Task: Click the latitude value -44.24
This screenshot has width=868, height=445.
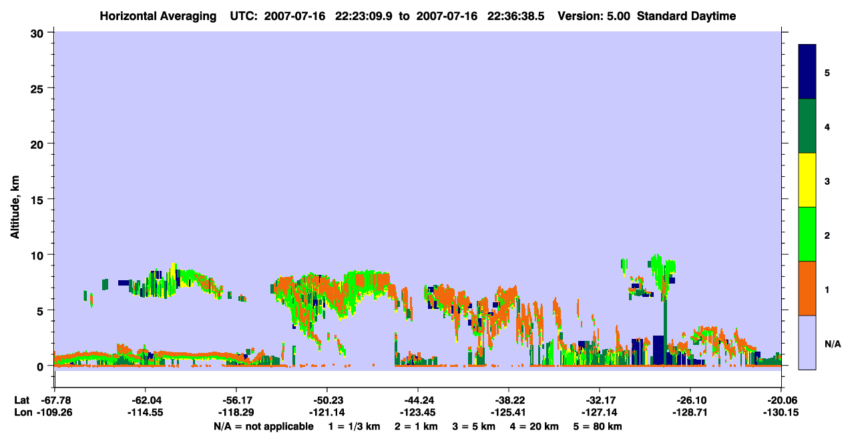Action: (x=417, y=400)
